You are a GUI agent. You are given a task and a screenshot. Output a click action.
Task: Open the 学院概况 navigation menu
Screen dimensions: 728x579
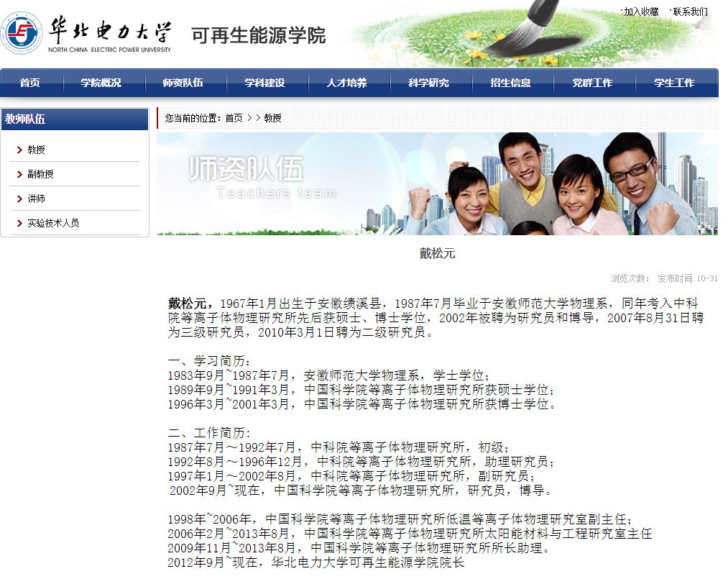[101, 83]
